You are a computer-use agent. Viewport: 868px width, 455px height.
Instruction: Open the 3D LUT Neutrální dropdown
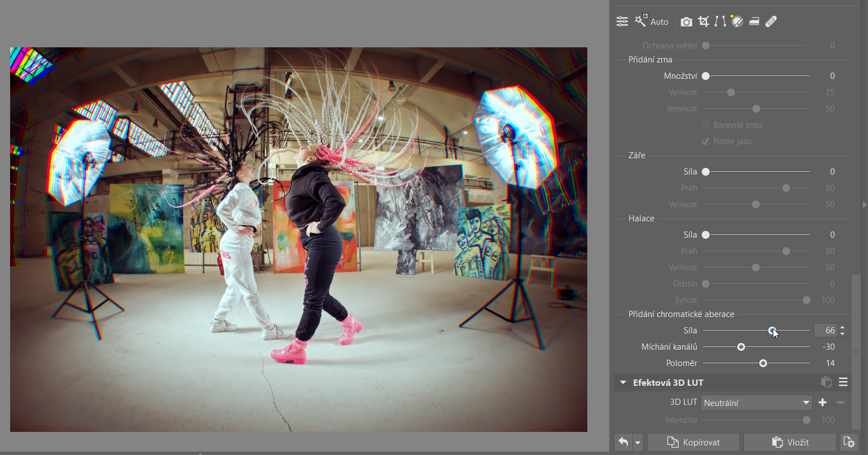[756, 403]
